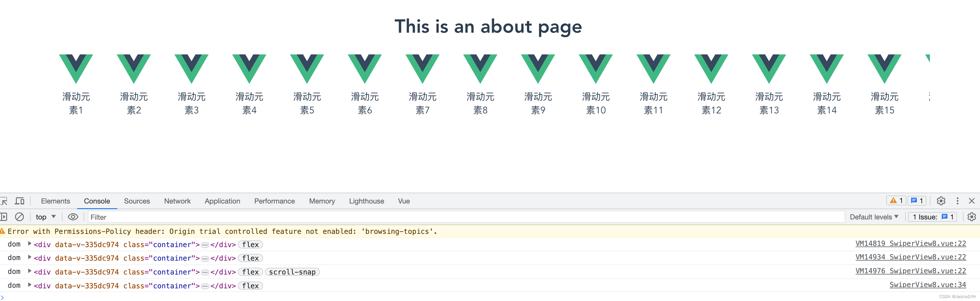Click ellipsis in VM14934 row div
This screenshot has height=301, width=980.
pos(205,259)
